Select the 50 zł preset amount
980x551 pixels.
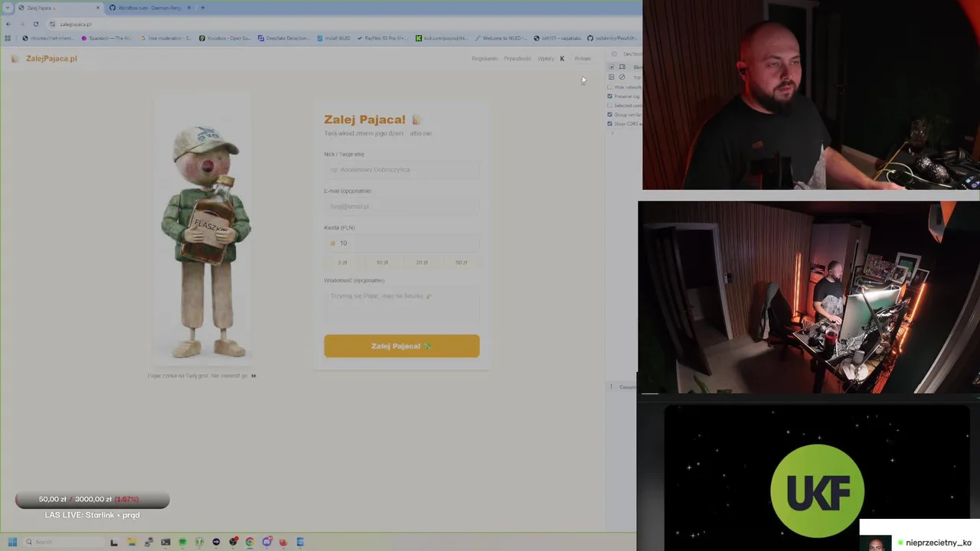click(x=461, y=262)
